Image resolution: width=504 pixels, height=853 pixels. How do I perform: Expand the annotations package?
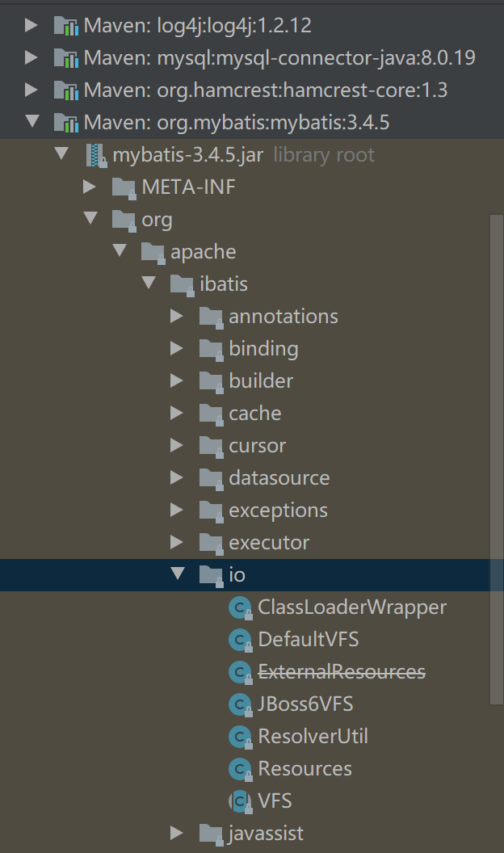[177, 316]
